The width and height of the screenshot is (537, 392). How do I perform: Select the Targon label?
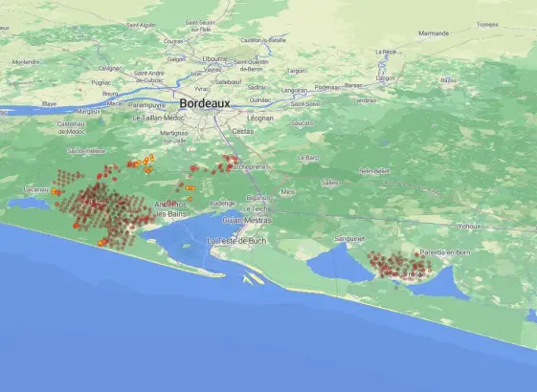[x=296, y=71]
